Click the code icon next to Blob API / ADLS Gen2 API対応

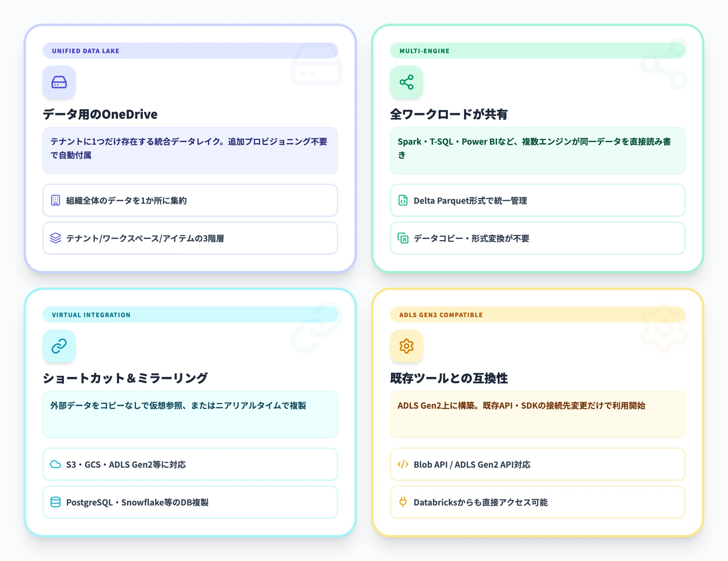403,464
